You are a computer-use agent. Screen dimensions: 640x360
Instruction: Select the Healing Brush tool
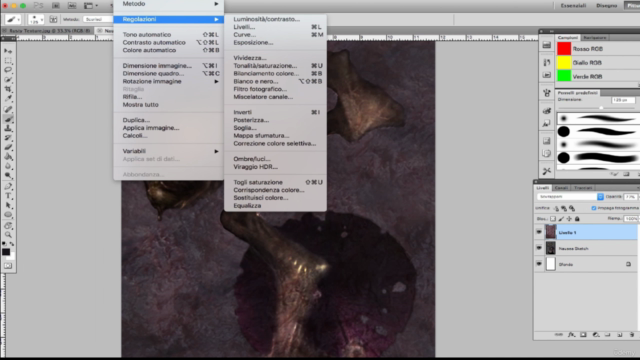click(x=8, y=109)
